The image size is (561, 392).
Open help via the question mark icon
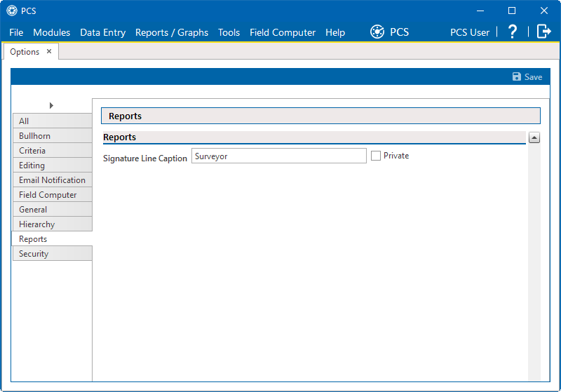pyautogui.click(x=513, y=32)
